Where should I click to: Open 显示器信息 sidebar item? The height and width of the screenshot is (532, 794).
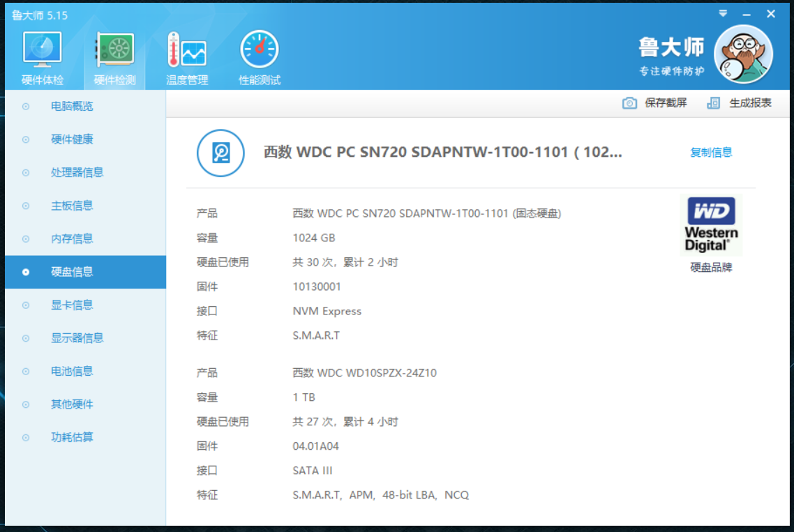click(x=86, y=338)
